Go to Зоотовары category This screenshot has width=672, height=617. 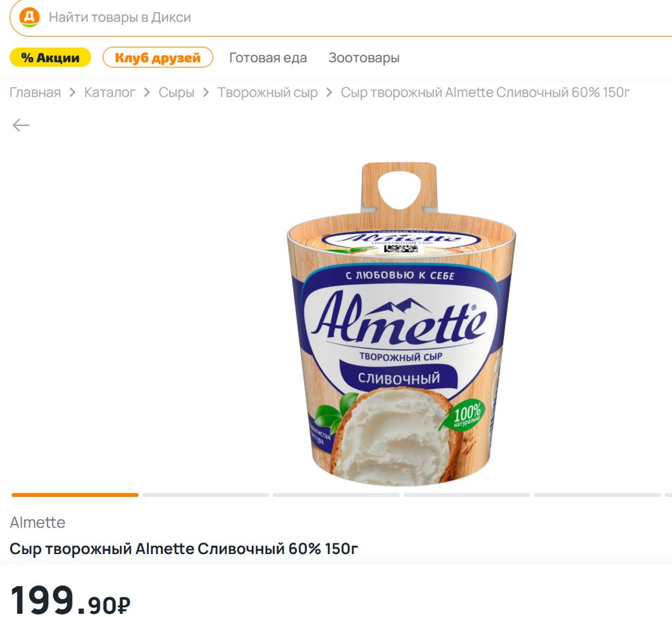coord(364,58)
